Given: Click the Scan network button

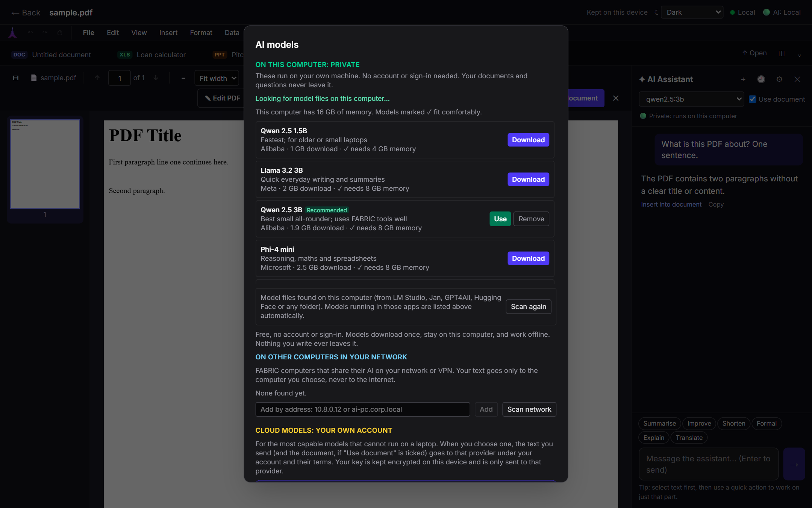Looking at the screenshot, I should pos(529,409).
